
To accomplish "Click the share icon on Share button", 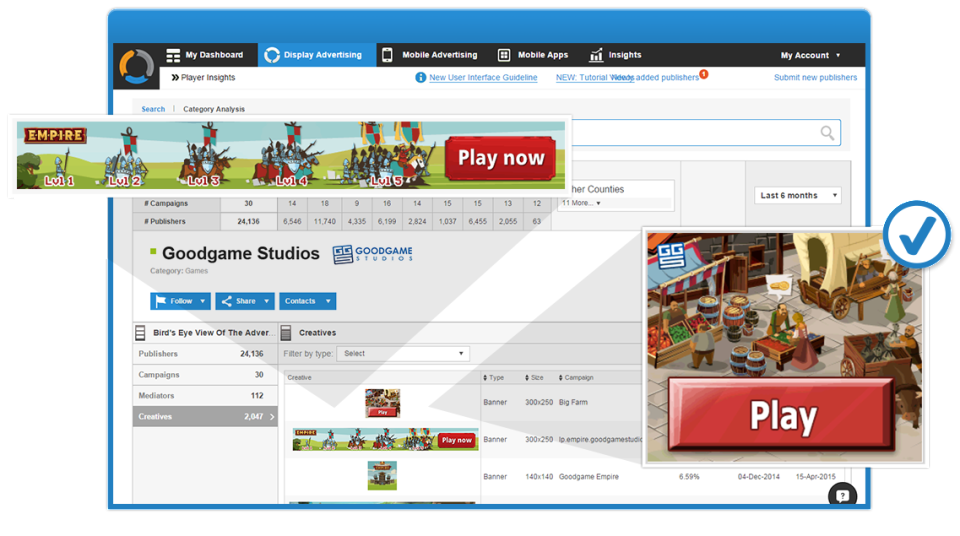I will 227,301.
